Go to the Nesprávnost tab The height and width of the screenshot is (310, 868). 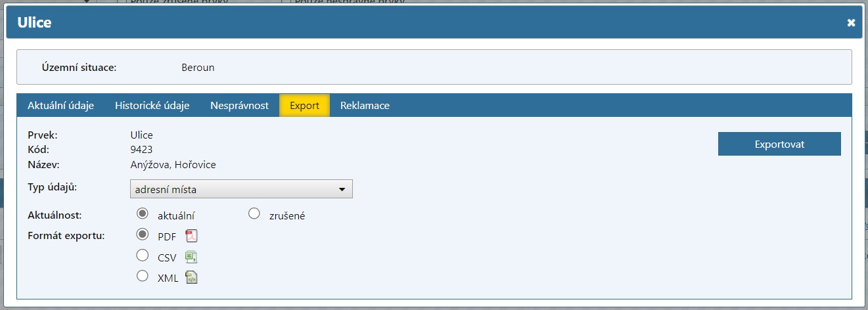pyautogui.click(x=239, y=106)
